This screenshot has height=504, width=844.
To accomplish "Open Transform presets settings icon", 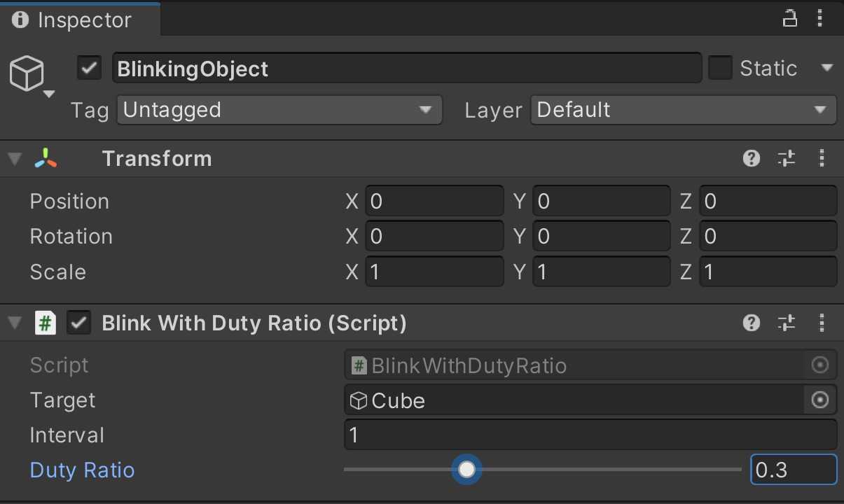I will tap(787, 159).
